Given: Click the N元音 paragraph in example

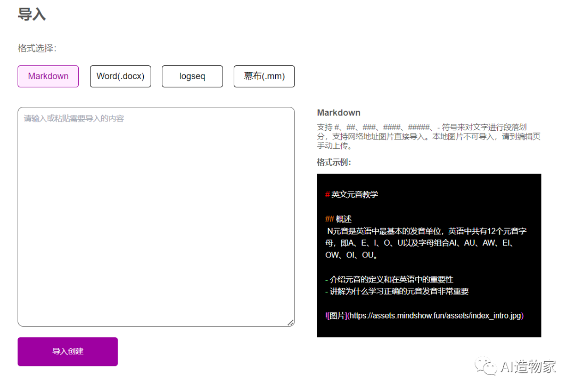Looking at the screenshot, I should point(426,243).
